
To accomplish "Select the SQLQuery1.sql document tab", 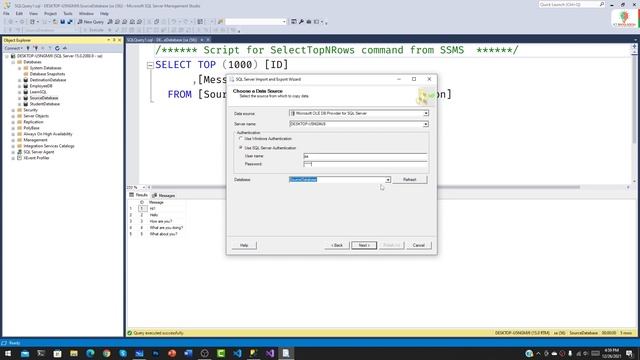I will pos(162,40).
